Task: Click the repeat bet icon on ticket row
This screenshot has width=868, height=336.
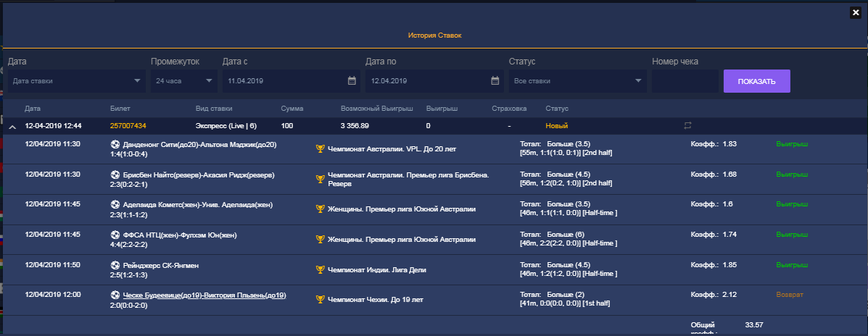Action: [687, 126]
